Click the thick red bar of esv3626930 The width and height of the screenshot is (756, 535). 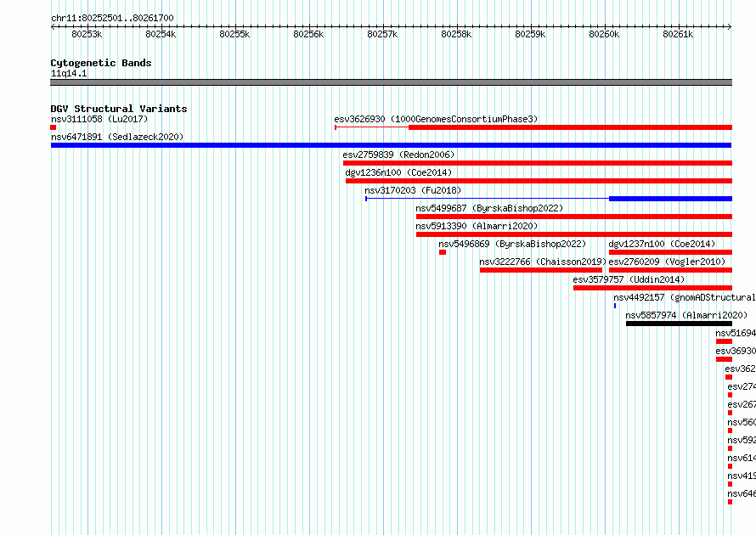click(570, 127)
